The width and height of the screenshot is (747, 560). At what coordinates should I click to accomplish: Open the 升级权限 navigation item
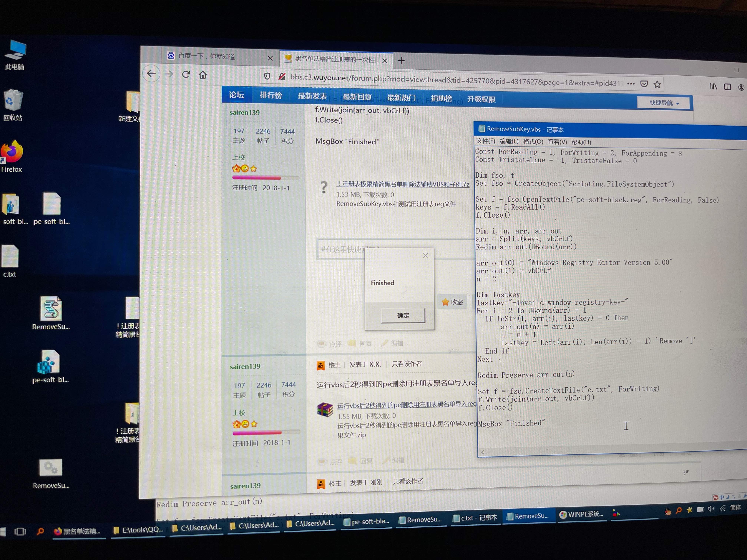(x=481, y=99)
